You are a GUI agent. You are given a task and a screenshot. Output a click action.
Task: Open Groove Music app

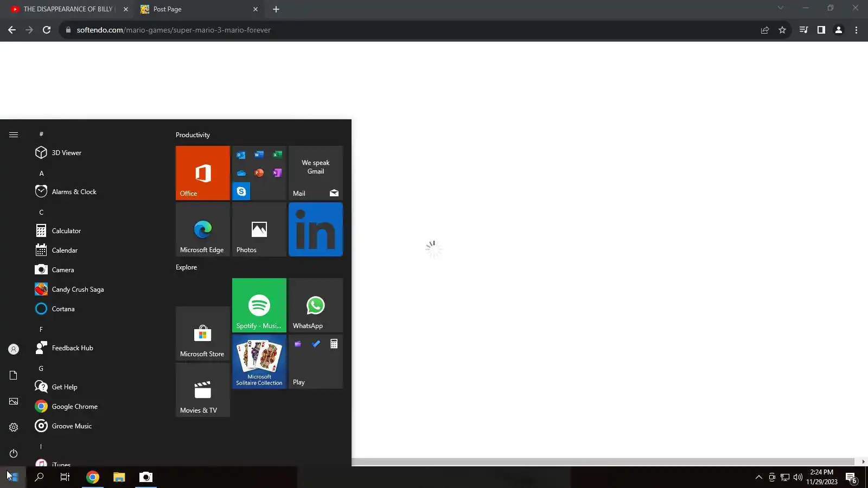click(98, 426)
